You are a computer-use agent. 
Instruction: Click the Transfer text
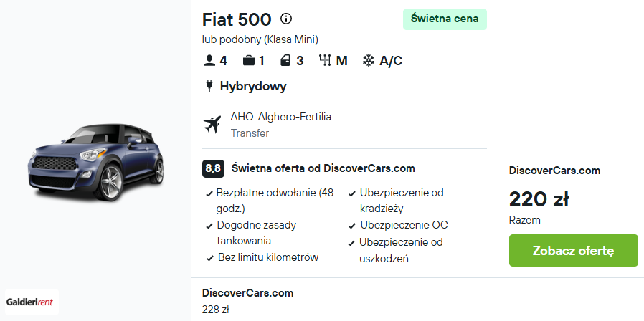point(250,133)
